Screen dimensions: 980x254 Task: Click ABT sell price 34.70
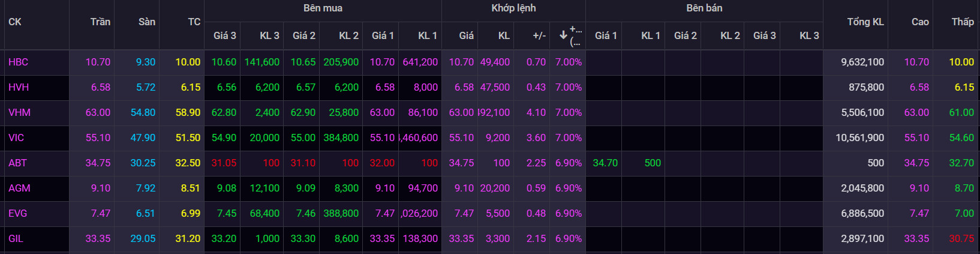point(605,163)
